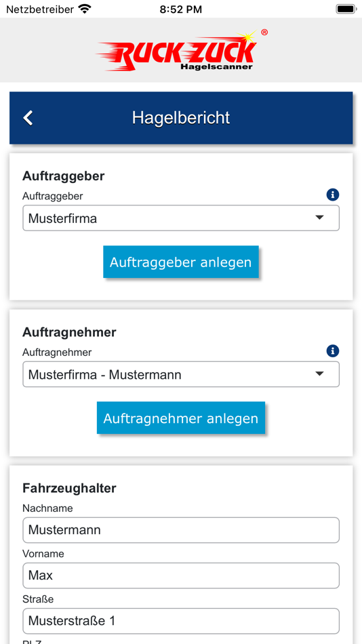Tap the Netzbetreiber carrier label
362x644 pixels.
tap(40, 9)
